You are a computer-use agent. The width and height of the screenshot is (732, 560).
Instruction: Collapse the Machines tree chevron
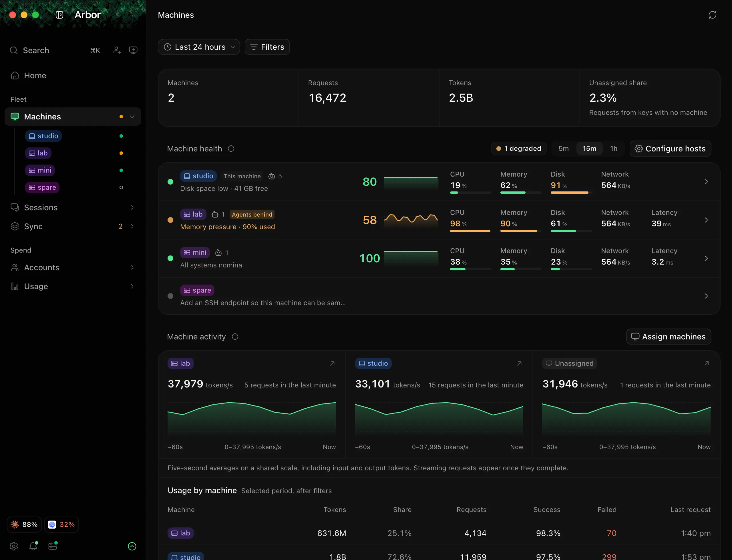click(132, 117)
